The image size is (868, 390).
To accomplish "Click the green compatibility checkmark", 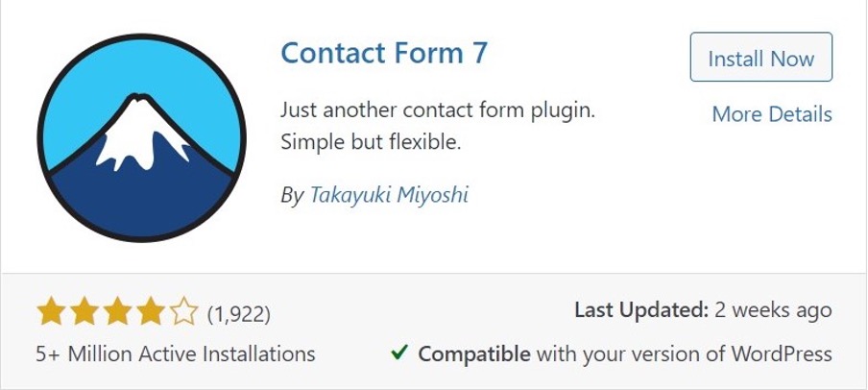I will pos(400,353).
